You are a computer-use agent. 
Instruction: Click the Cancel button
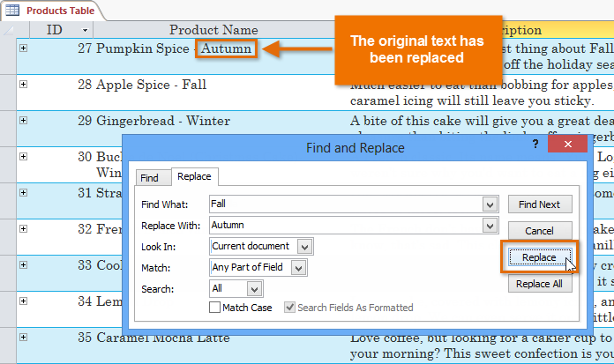click(540, 231)
